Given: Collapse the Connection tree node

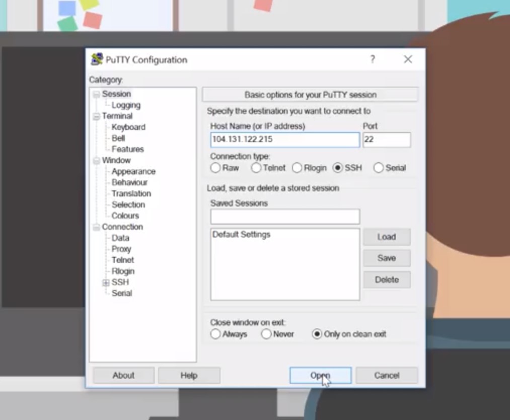Looking at the screenshot, I should [96, 227].
